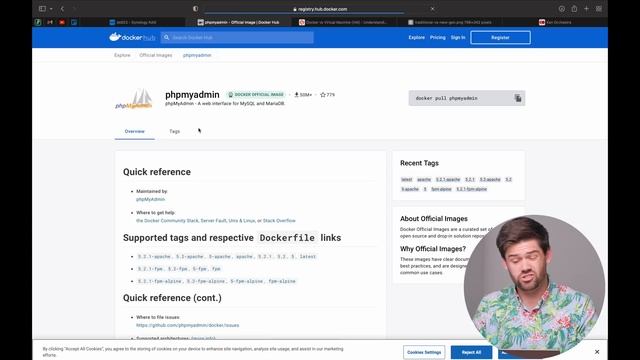Click the apache tag under Recent Tags
640x360 pixels.
point(424,180)
